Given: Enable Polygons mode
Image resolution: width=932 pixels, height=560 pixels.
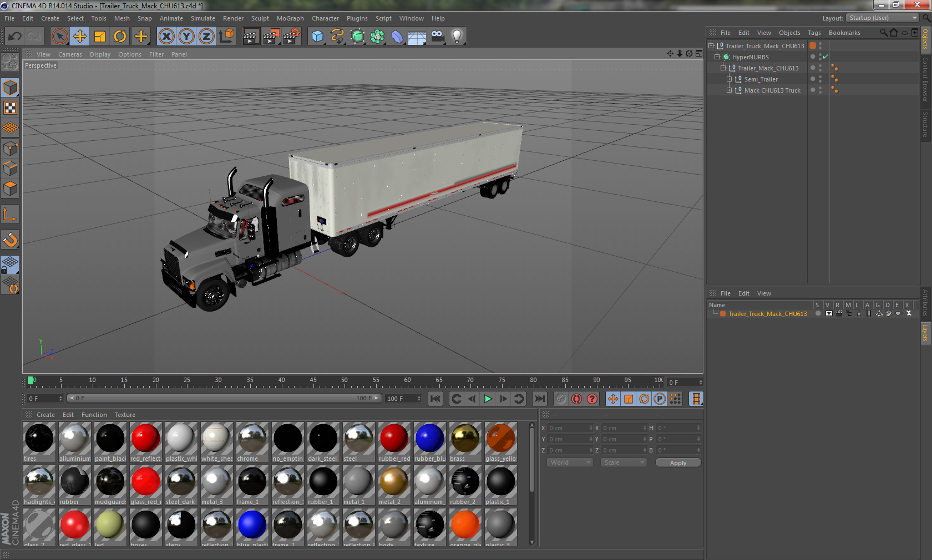Looking at the screenshot, I should 10,189.
